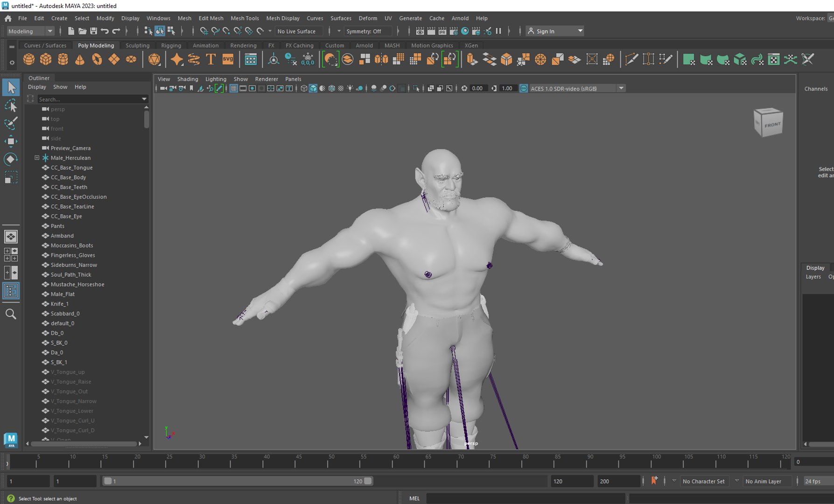Switch to the Sculpting shelf tab
The width and height of the screenshot is (834, 504).
point(137,45)
